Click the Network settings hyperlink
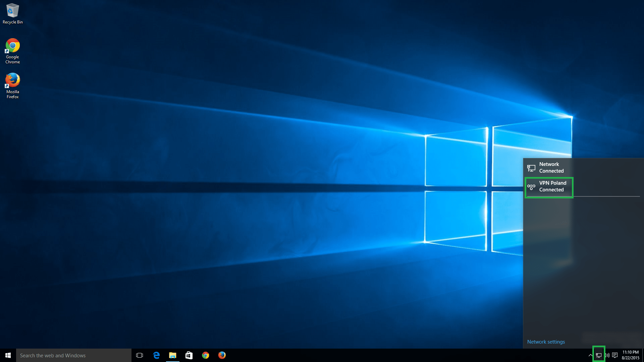Image resolution: width=644 pixels, height=362 pixels. 546,341
